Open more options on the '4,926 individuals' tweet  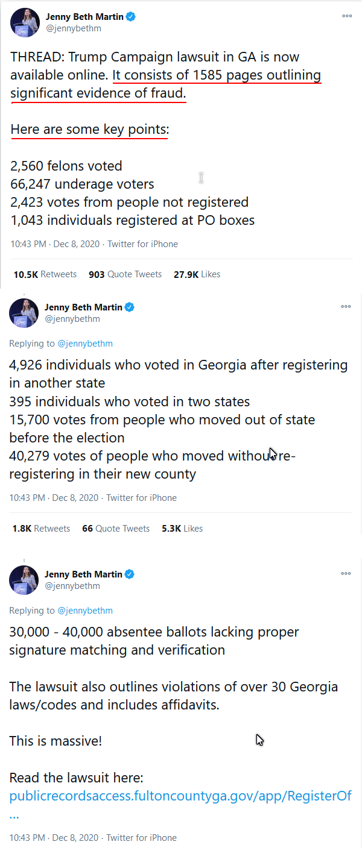[346, 307]
